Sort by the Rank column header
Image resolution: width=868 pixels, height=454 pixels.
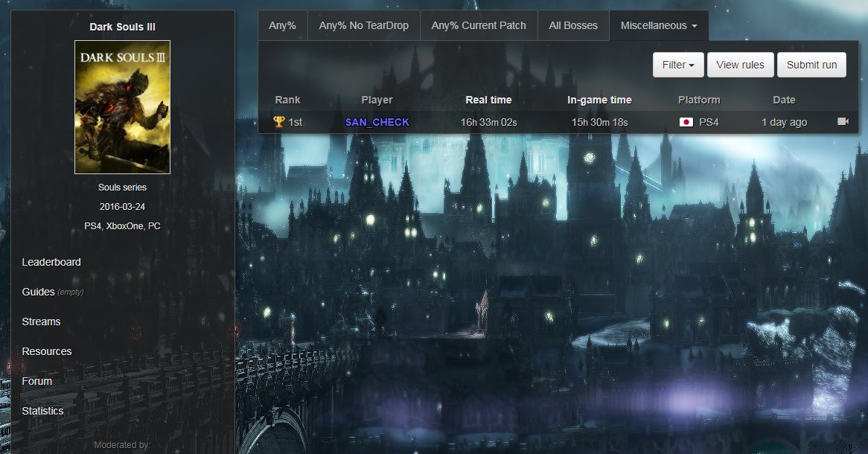click(x=287, y=100)
